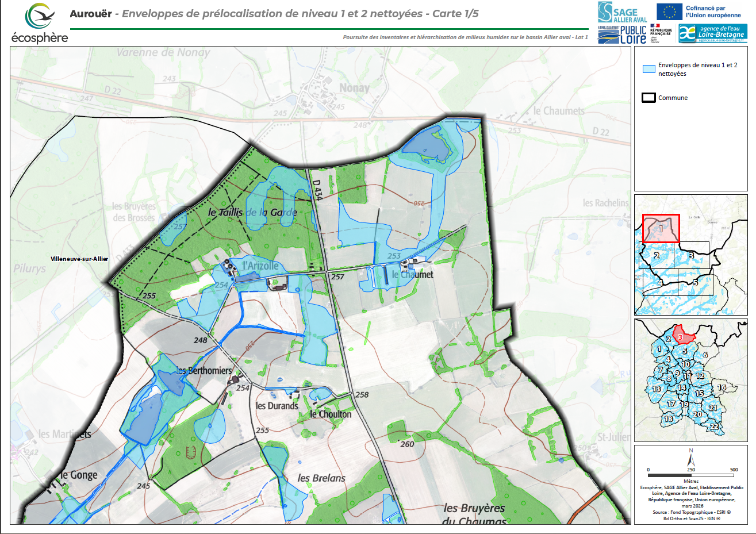This screenshot has height=534, width=756.
Task: Click the Agence de l'eau Loire-Bretagne logo
Action: (x=713, y=33)
